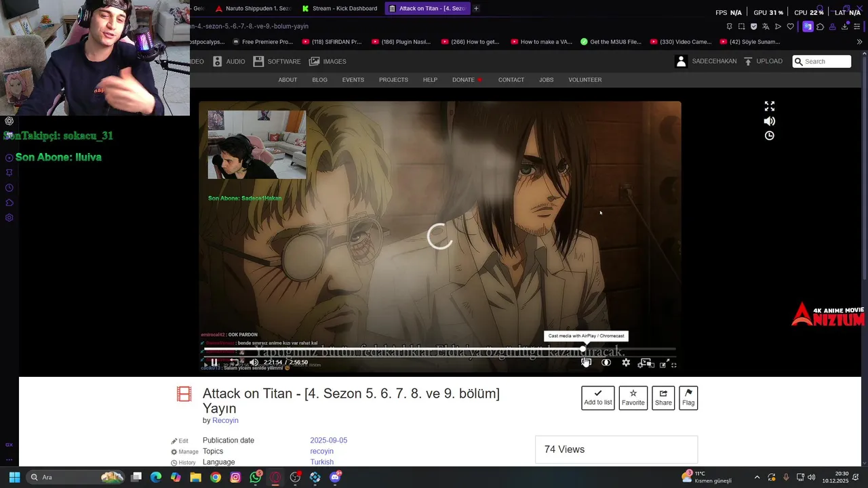Click the clock icon beside the theater
The image size is (868, 488).
click(770, 136)
